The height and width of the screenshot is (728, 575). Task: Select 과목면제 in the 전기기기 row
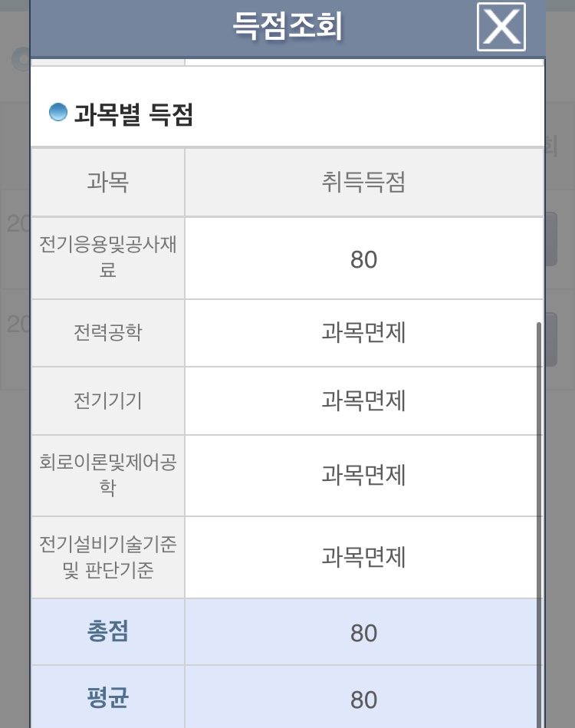(x=363, y=400)
